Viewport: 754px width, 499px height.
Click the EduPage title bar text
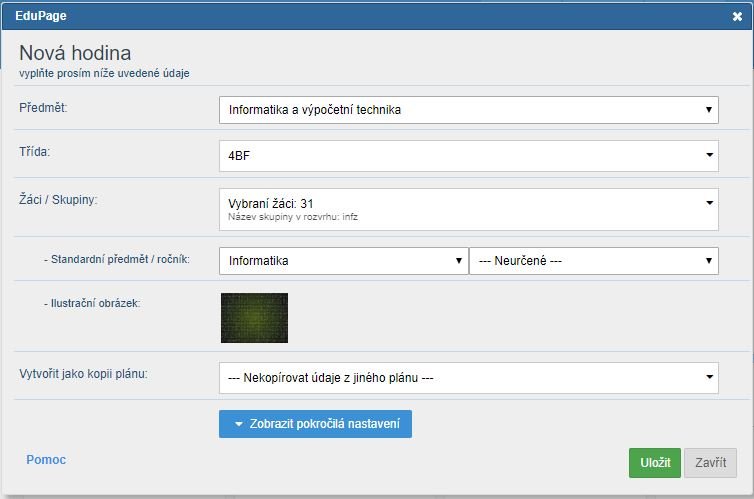[x=41, y=16]
